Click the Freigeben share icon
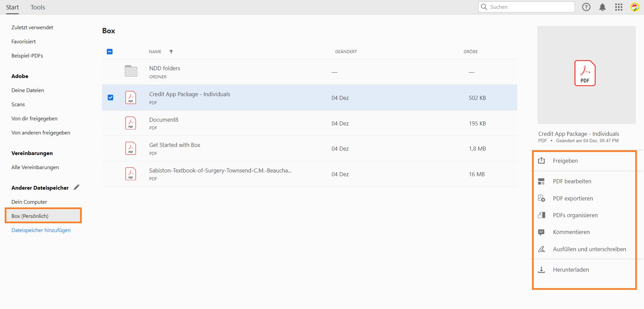 tap(541, 161)
